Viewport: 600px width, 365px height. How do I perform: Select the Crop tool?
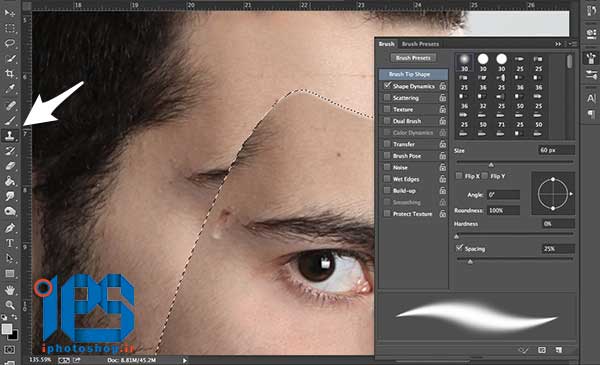(x=10, y=73)
